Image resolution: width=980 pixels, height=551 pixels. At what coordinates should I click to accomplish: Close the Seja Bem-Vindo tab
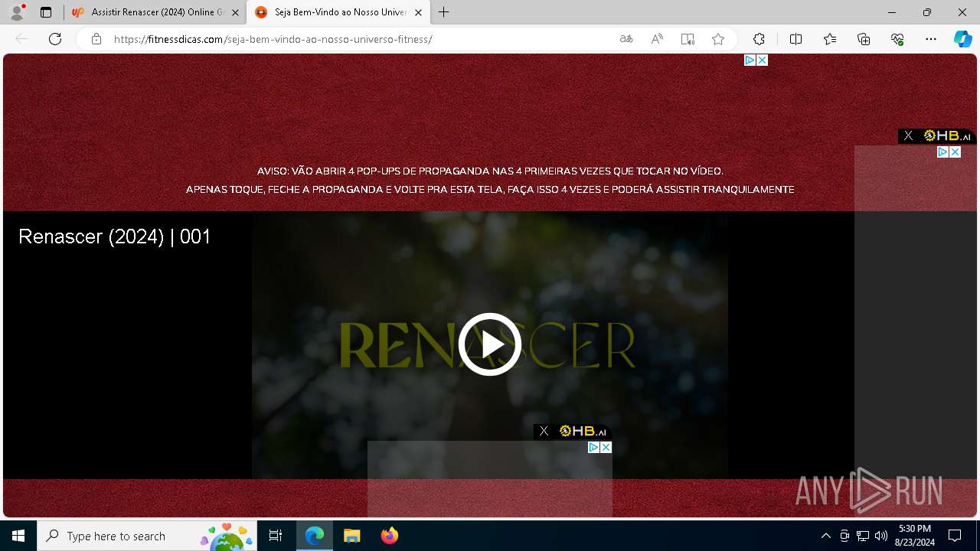pos(418,12)
